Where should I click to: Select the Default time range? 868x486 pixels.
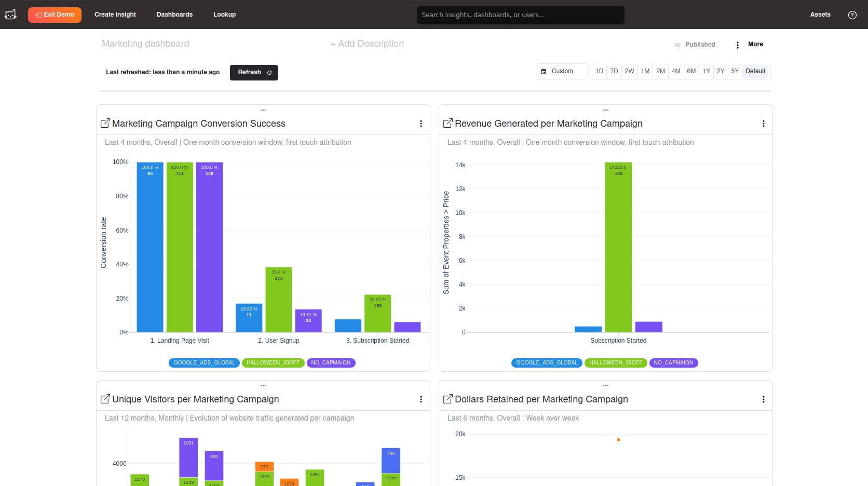point(755,71)
